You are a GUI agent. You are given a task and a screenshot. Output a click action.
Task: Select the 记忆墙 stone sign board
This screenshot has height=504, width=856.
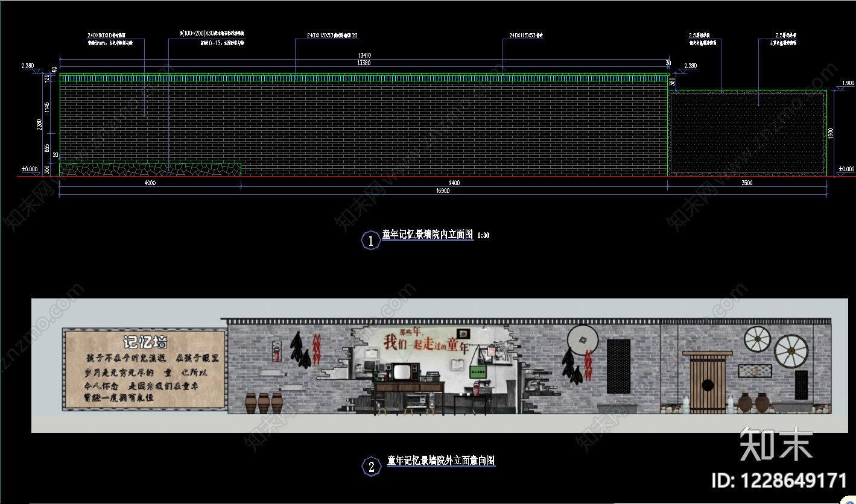(x=144, y=370)
